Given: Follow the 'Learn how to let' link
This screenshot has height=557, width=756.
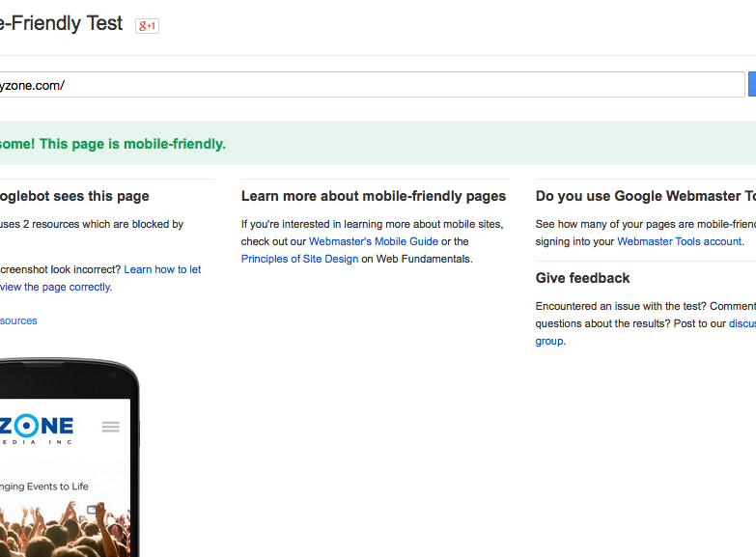Looking at the screenshot, I should pyautogui.click(x=162, y=269).
